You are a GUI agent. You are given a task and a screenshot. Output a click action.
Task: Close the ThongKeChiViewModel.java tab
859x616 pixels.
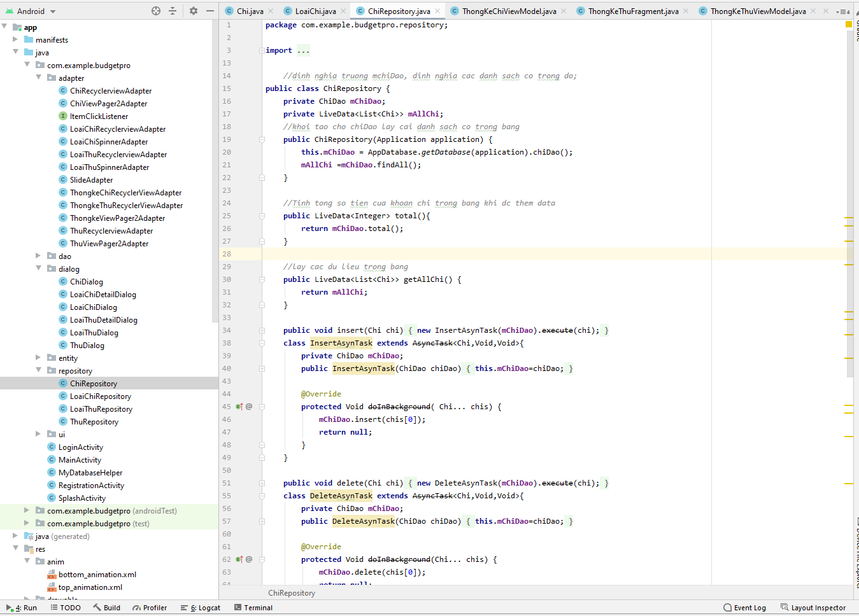click(564, 11)
